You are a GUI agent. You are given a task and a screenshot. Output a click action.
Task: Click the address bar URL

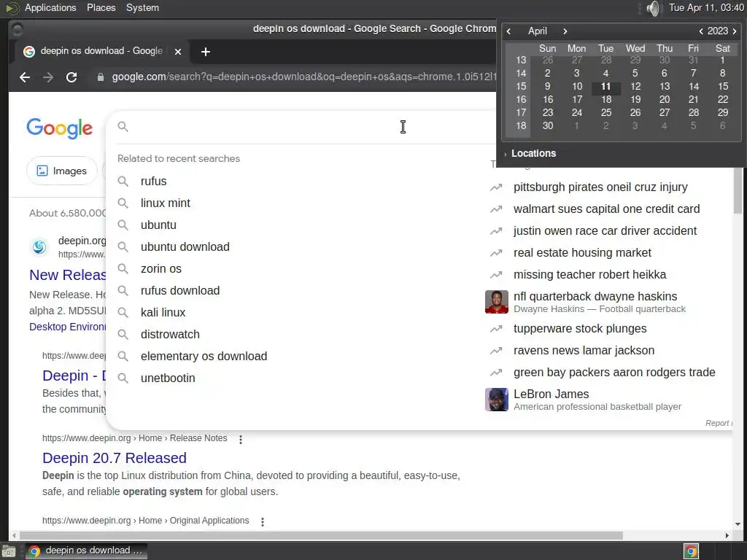pos(303,77)
